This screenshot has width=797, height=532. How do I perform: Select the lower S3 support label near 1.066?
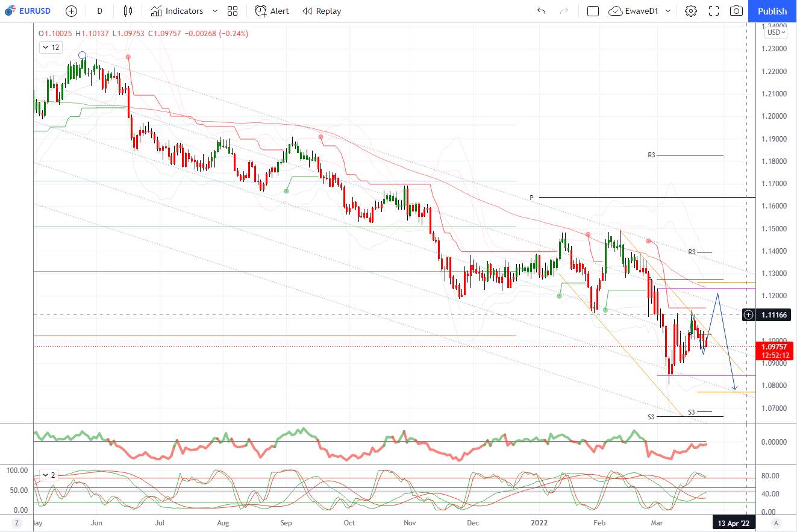[x=651, y=416]
